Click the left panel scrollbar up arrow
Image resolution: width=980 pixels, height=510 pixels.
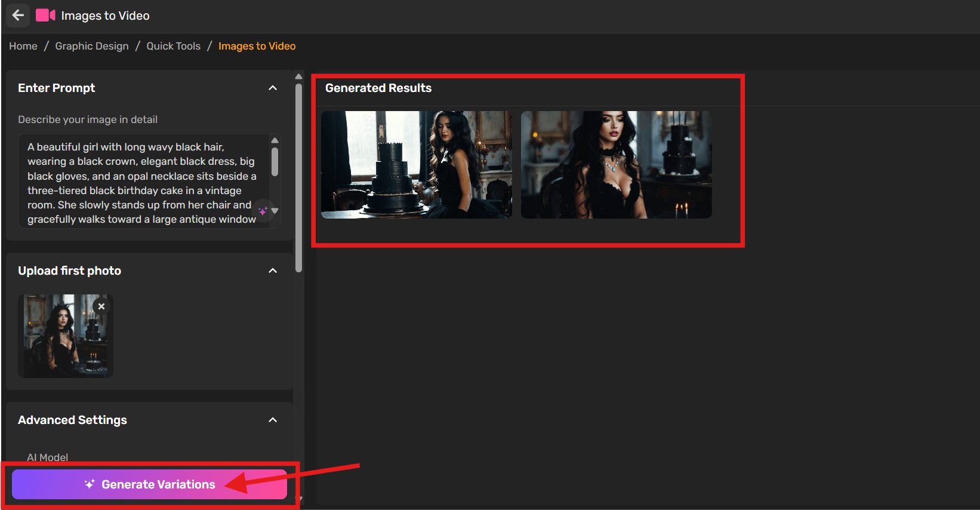coord(298,76)
